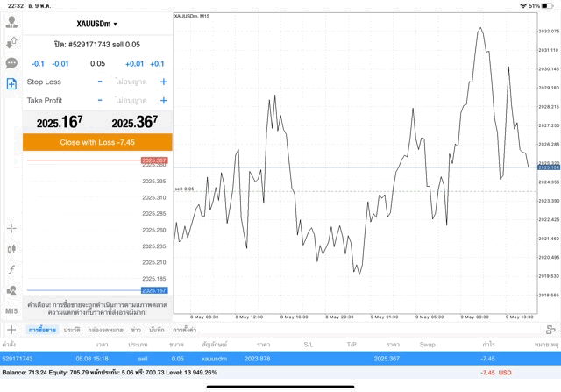This screenshot has width=561, height=392.
Task: Switch to the บันทึก journal tab
Action: tap(157, 330)
